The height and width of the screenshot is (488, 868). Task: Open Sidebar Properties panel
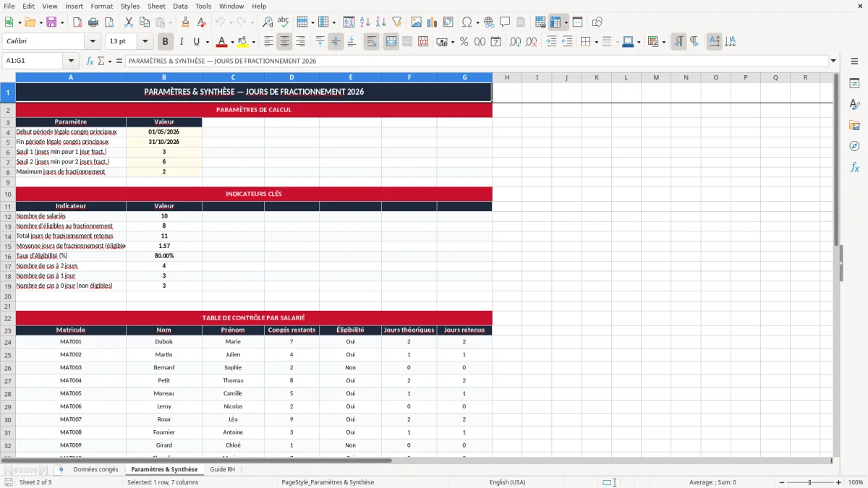(x=854, y=83)
